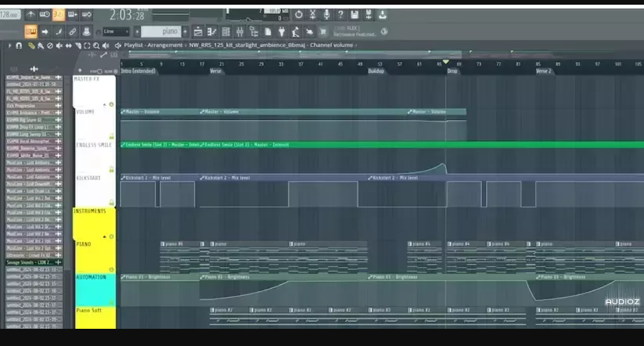
Task: Toggle the metronome icon
Action: click(x=31, y=15)
